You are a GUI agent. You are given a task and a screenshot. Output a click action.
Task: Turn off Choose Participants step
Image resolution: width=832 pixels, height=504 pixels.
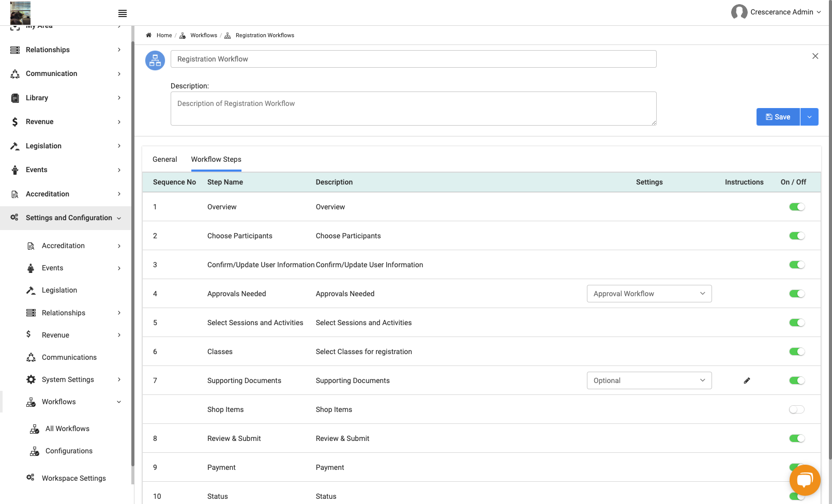pyautogui.click(x=797, y=236)
